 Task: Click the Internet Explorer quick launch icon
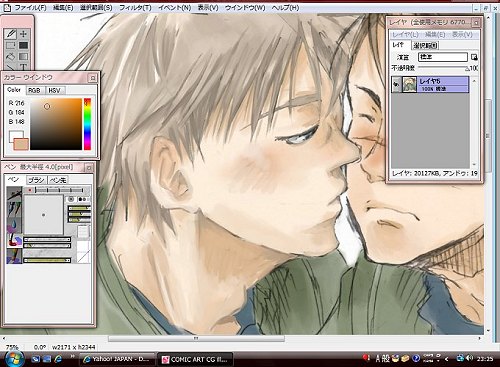(58, 359)
